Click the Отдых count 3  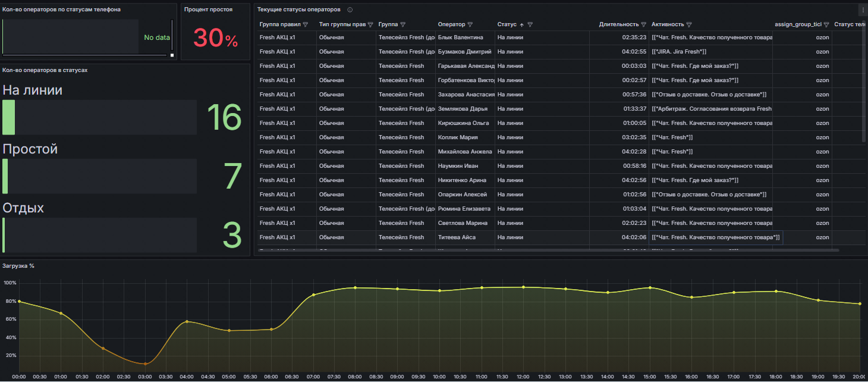pyautogui.click(x=232, y=235)
